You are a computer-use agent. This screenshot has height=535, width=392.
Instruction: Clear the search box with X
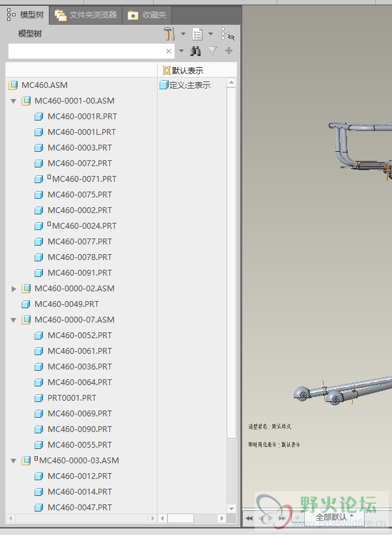point(169,51)
